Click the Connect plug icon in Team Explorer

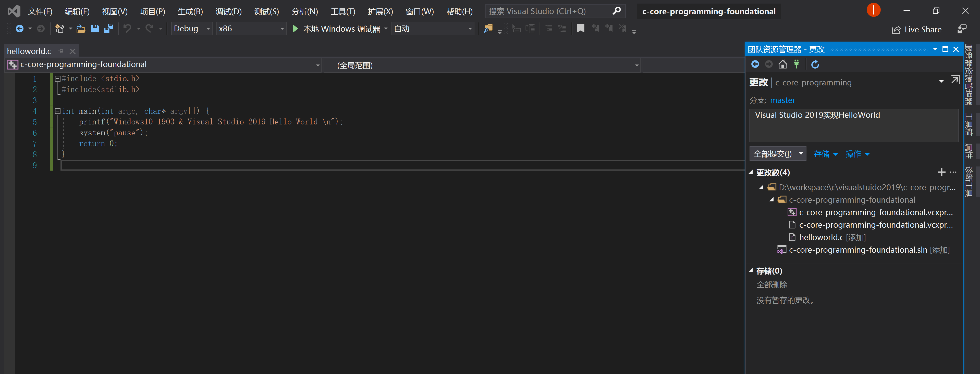[x=796, y=64]
